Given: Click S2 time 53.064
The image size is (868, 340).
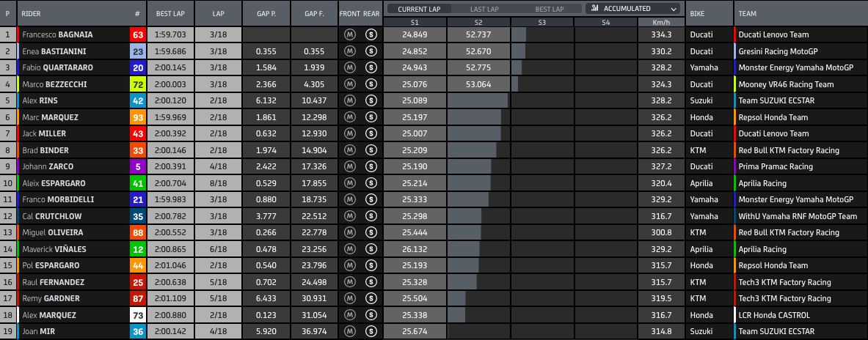Looking at the screenshot, I should (x=478, y=84).
